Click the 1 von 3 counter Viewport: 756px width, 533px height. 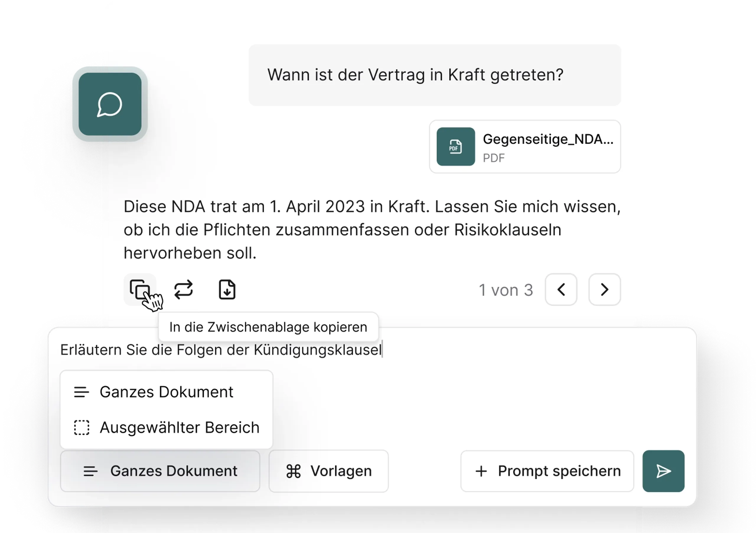506,290
